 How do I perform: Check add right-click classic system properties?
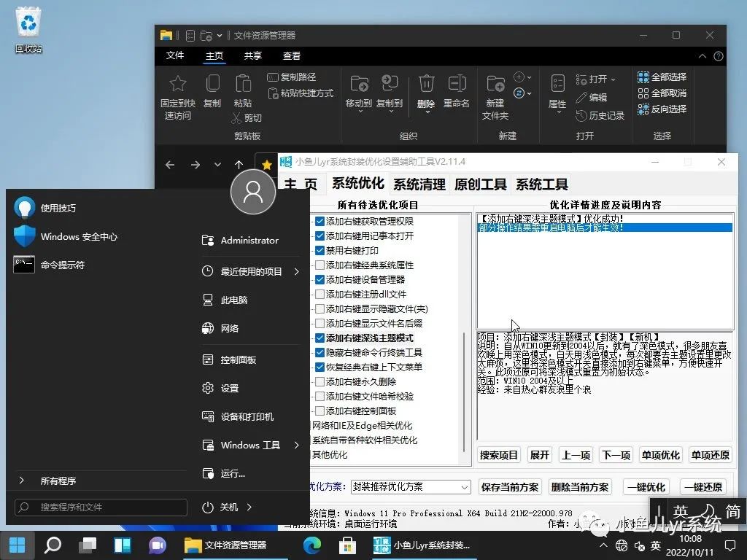tap(320, 265)
